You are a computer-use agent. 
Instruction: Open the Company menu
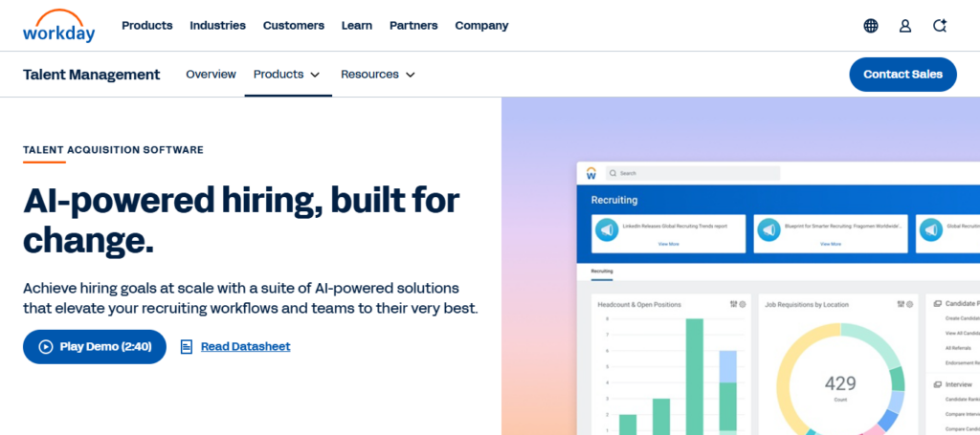(482, 26)
